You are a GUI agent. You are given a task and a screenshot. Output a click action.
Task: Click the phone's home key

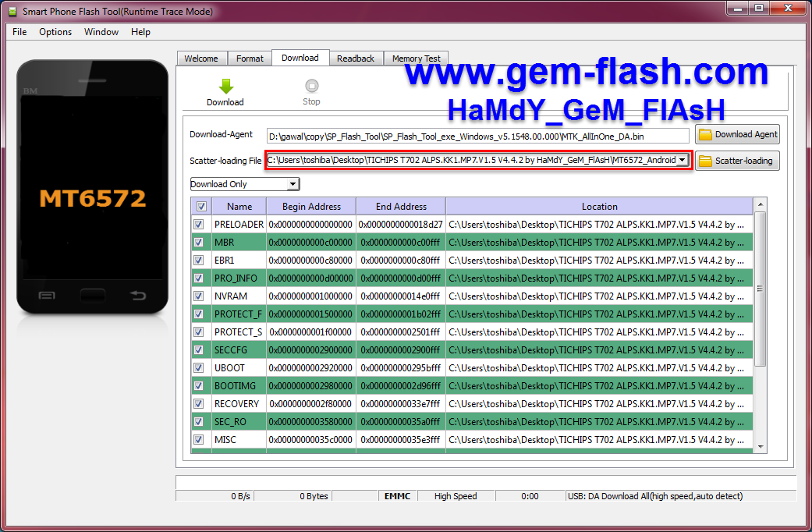[93, 296]
